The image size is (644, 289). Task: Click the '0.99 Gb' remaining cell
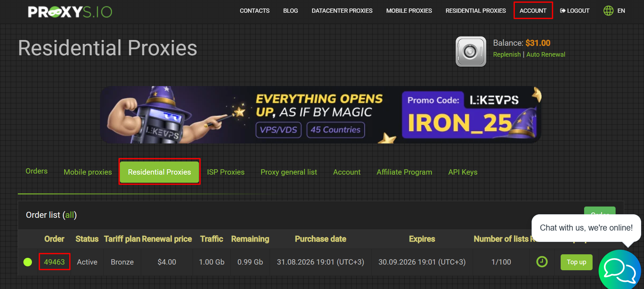pos(250,262)
